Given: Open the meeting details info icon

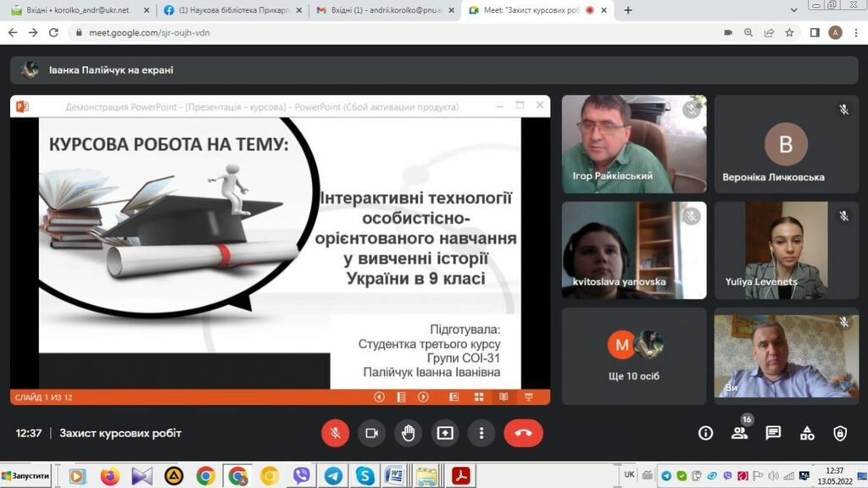Looking at the screenshot, I should point(705,433).
